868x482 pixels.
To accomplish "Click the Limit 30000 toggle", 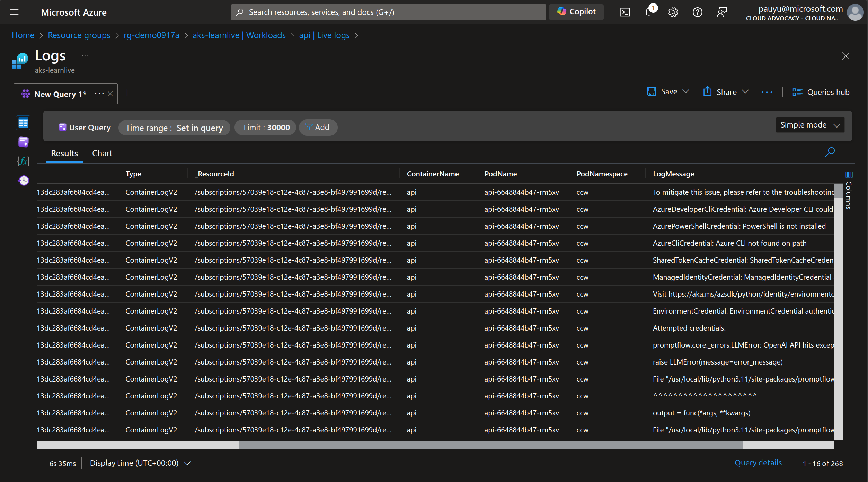I will pos(266,127).
